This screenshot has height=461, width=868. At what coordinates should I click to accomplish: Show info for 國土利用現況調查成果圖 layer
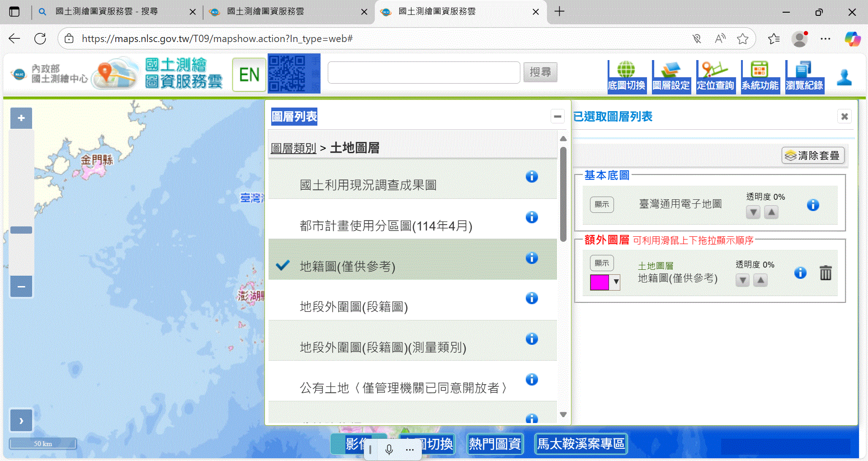(x=532, y=177)
